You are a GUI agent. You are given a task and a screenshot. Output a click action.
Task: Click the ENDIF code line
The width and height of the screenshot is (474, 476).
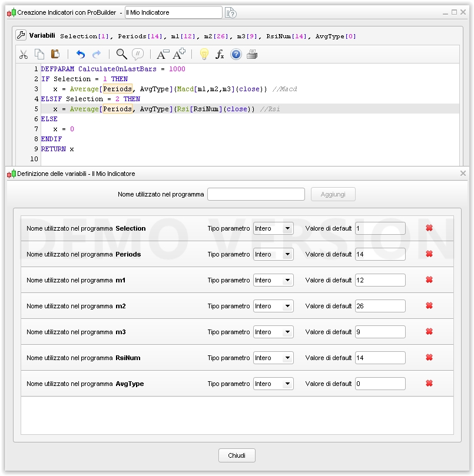click(51, 139)
